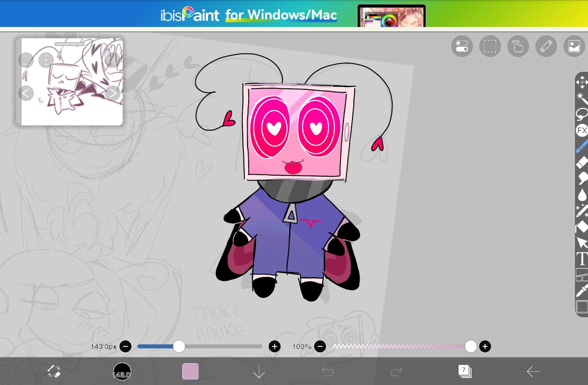The width and height of the screenshot is (588, 385).
Task: Open the touch hand gesture settings
Action: [518, 46]
